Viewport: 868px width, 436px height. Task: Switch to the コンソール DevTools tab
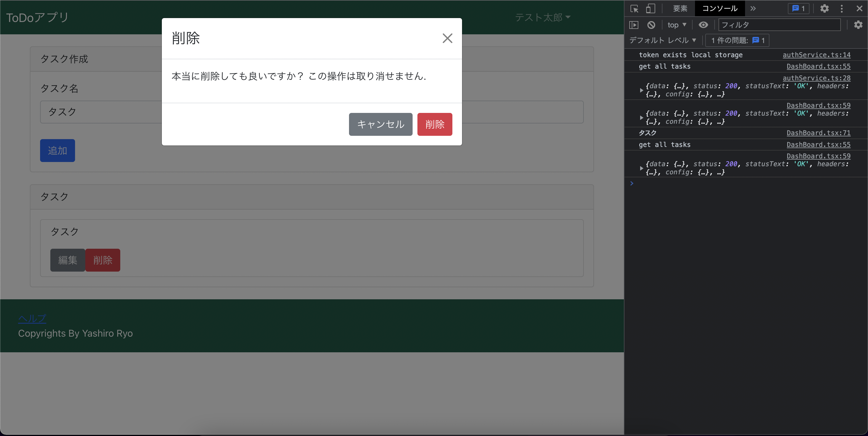(720, 8)
